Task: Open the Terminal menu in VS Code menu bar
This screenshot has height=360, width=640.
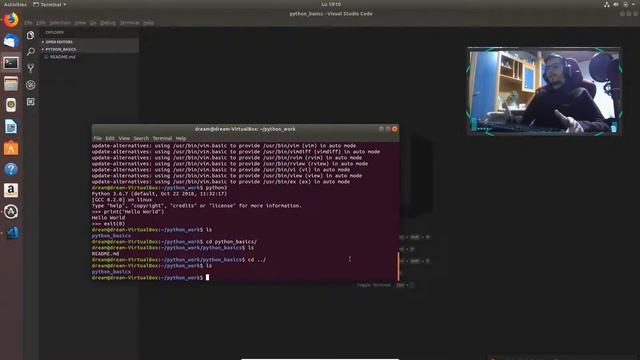Action: (x=129, y=23)
